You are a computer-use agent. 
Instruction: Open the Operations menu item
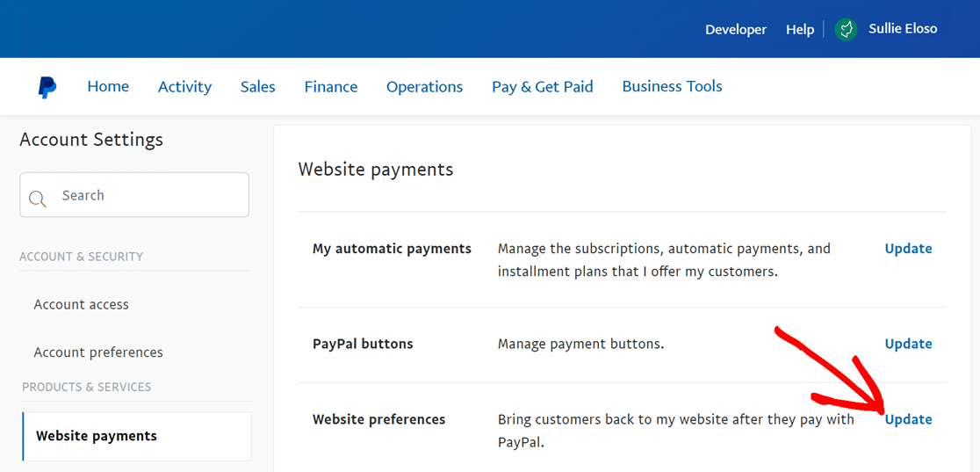(x=424, y=87)
